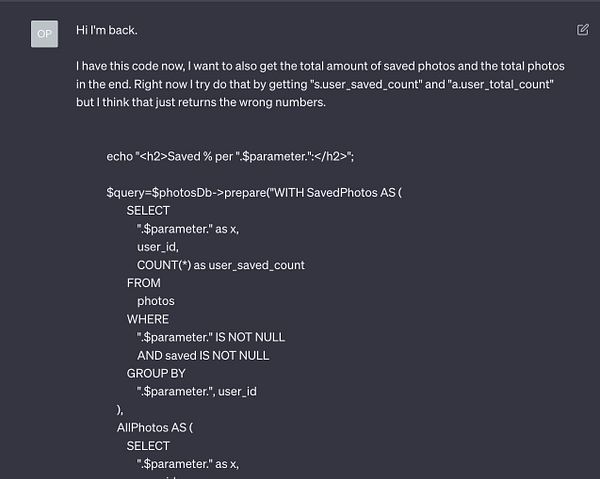Click the COUNT(*) as user_saved_count line

[x=221, y=265]
